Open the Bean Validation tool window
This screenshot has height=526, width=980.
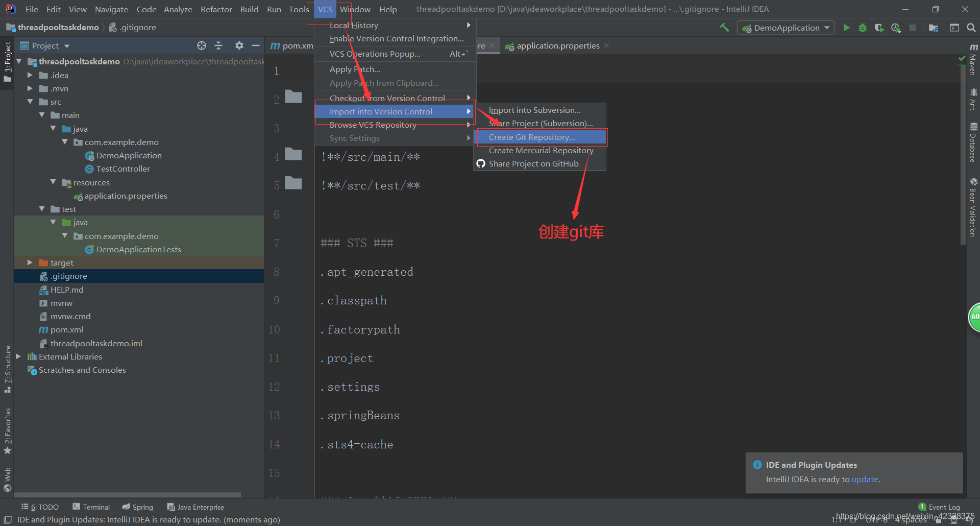point(973,207)
